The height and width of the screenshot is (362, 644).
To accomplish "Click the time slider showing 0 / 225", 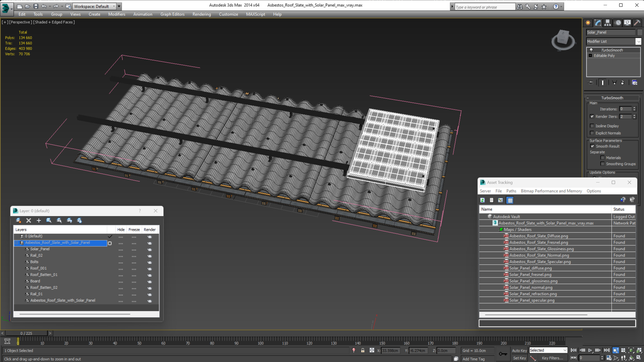I will pyautogui.click(x=26, y=333).
